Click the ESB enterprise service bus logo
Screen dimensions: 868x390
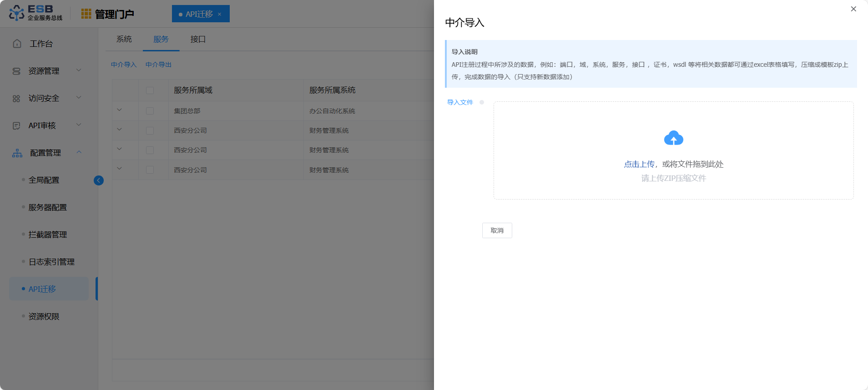coord(35,13)
